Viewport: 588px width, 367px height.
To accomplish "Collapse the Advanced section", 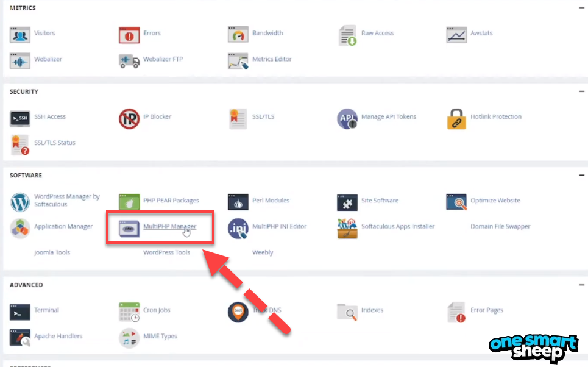I will (581, 285).
